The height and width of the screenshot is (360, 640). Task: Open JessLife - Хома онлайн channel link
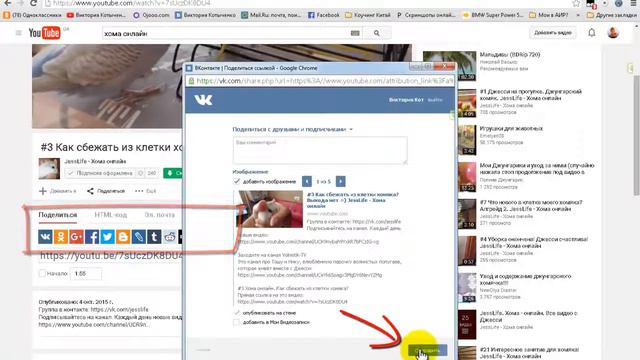click(95, 161)
